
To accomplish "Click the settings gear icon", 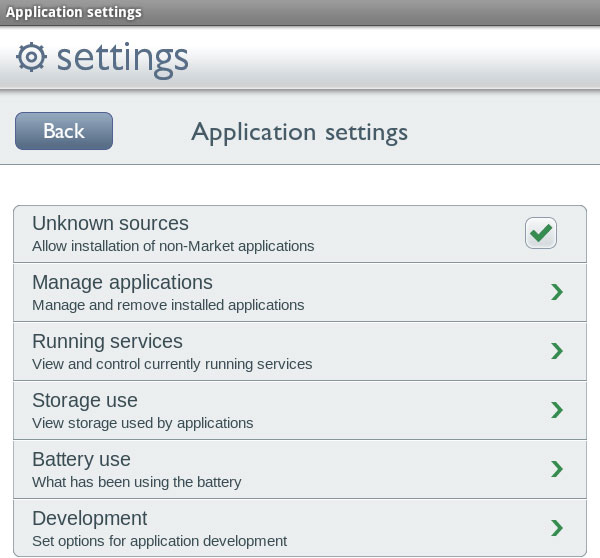I will [x=32, y=57].
